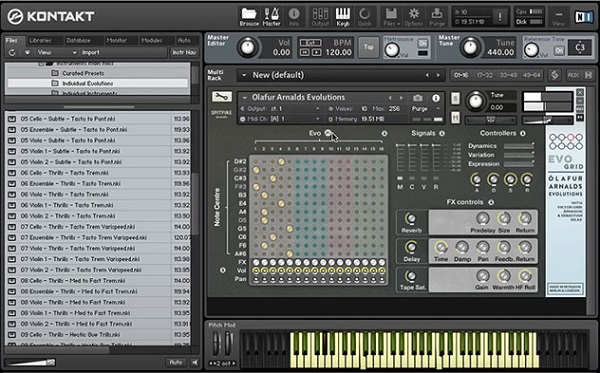
Task: Click the NI logo icon
Action: (584, 17)
